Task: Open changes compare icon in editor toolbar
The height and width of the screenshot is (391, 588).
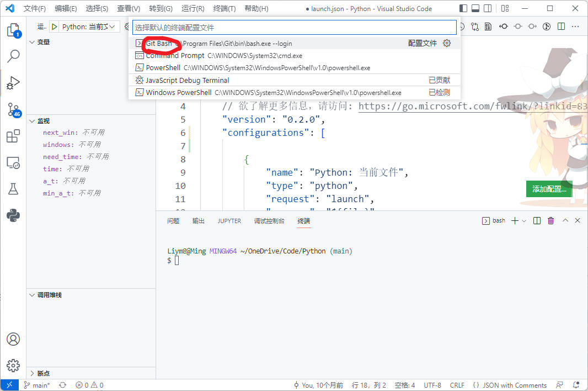Action: click(x=475, y=27)
